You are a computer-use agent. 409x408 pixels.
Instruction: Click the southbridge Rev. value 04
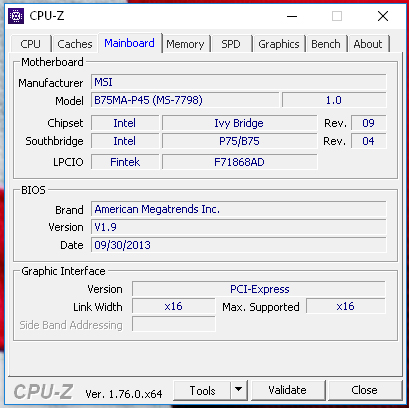369,141
